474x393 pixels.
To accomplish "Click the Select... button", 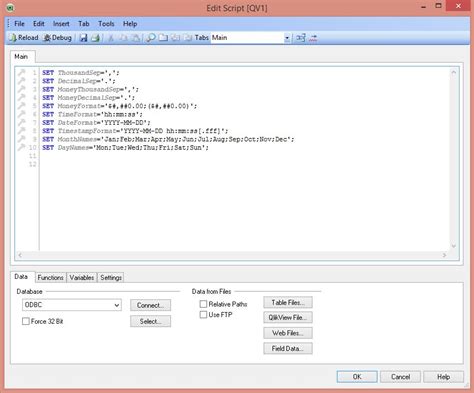I will click(150, 321).
